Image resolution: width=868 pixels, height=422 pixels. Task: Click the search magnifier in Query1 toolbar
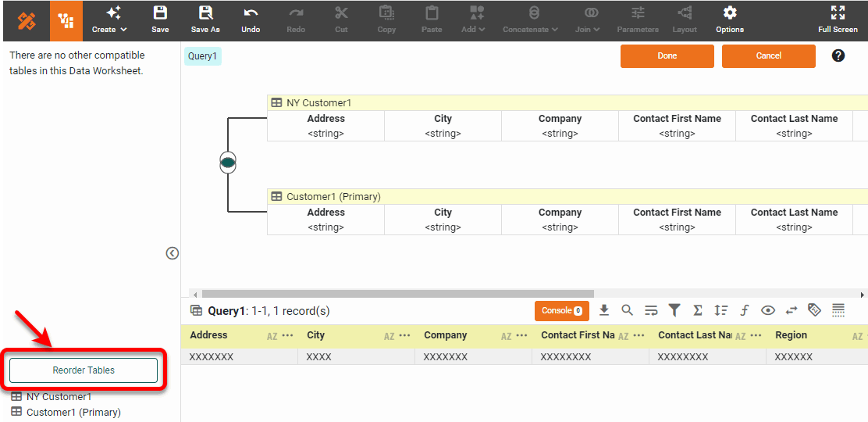(628, 310)
